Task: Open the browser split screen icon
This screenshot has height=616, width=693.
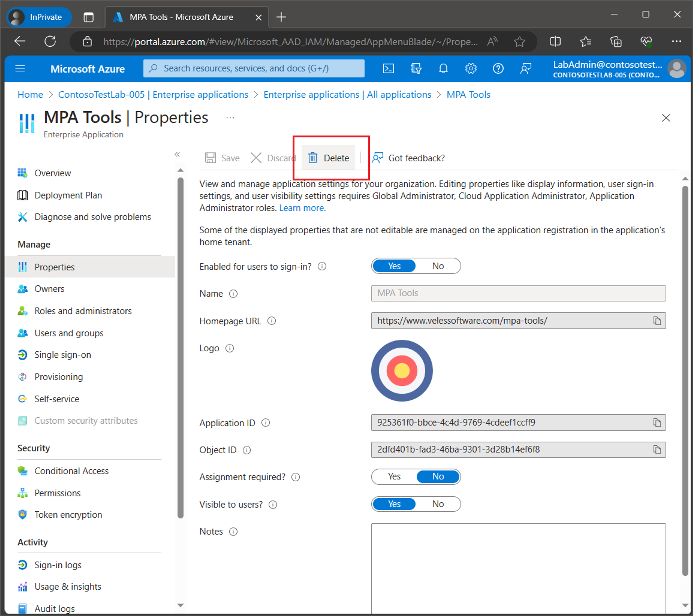Action: point(555,42)
